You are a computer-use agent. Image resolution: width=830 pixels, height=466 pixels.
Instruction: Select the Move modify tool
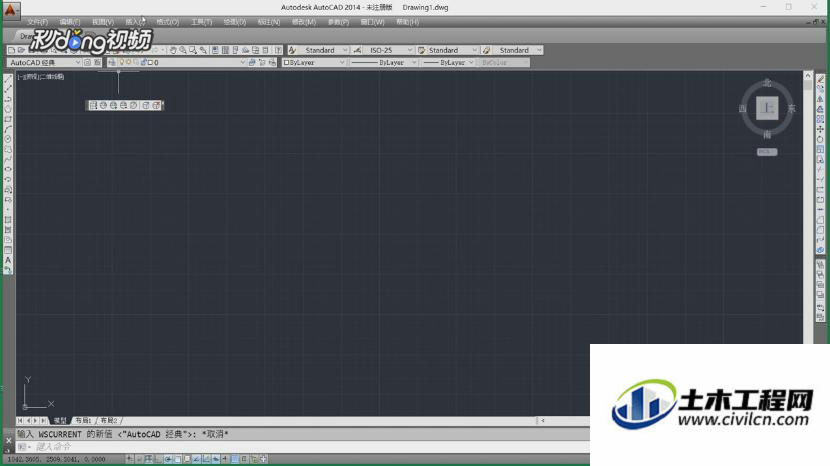820,129
